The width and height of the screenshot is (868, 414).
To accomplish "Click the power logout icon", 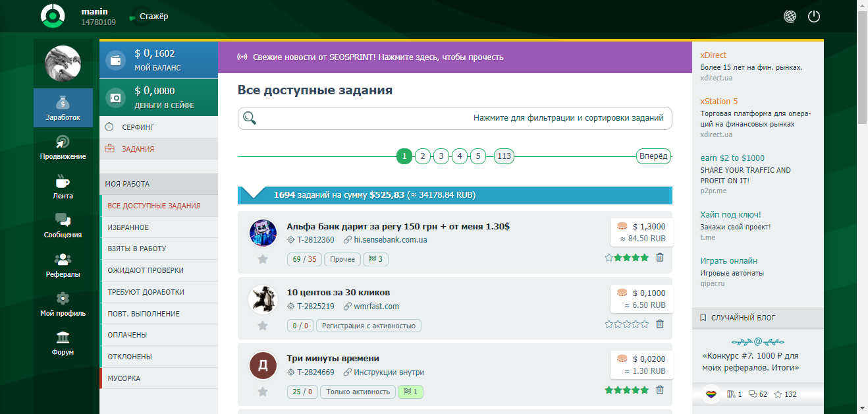I will [814, 16].
